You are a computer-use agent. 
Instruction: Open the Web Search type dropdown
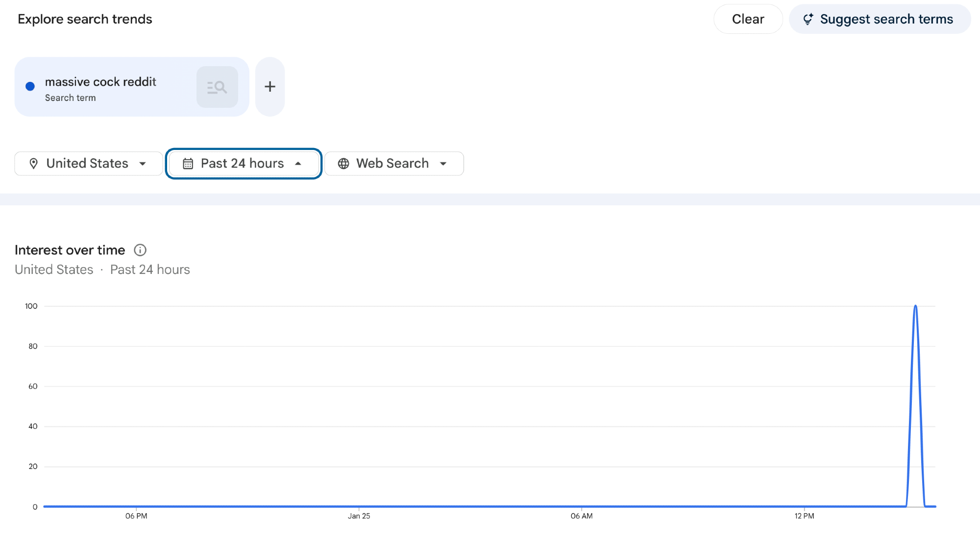coord(394,164)
